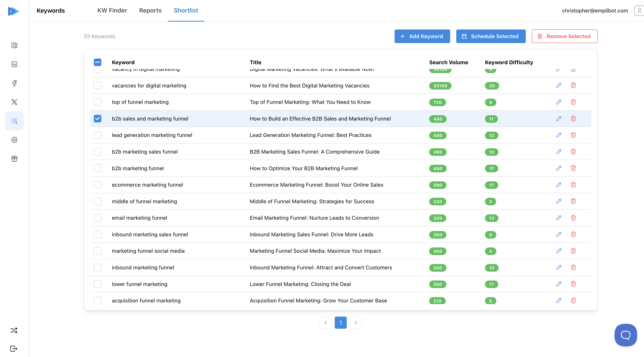Log out using the sidebar exit icon
The height and width of the screenshot is (357, 644).
pyautogui.click(x=14, y=349)
